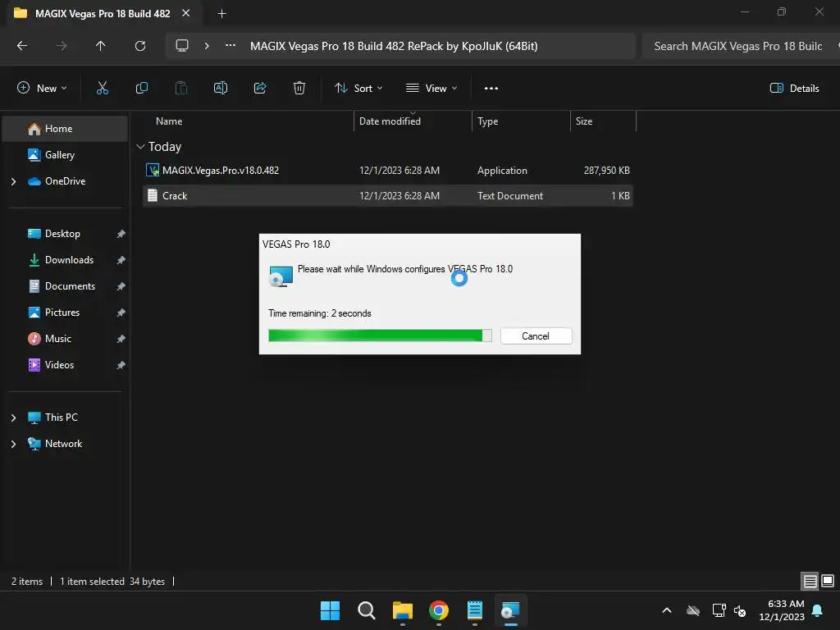
Task: Open Windows Start menu
Action: (x=330, y=610)
